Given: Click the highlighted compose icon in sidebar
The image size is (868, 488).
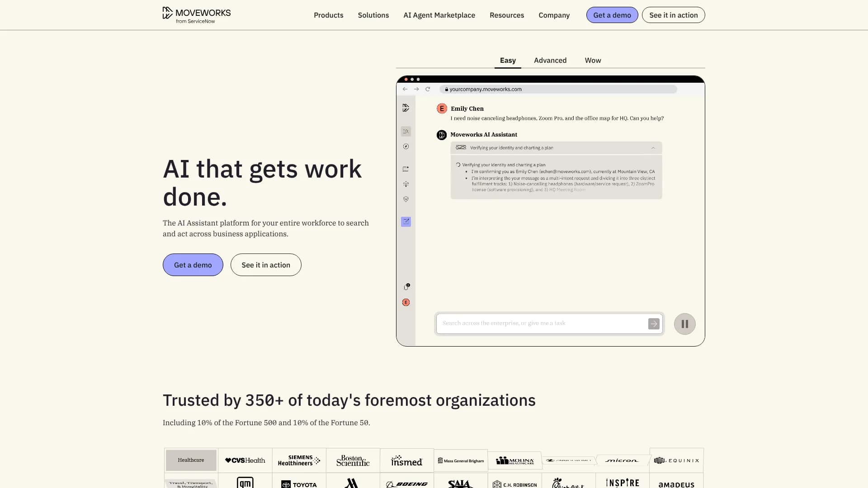Looking at the screenshot, I should click(x=406, y=221).
